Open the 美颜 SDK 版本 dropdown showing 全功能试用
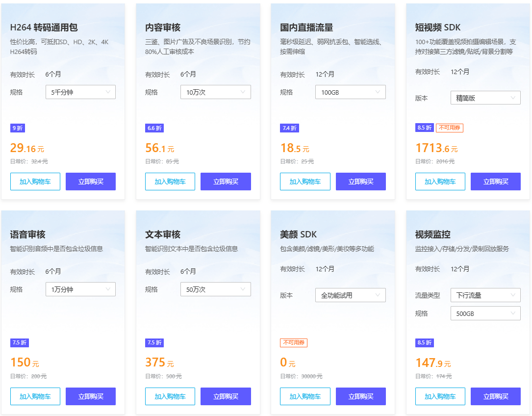The image size is (532, 416). (350, 295)
